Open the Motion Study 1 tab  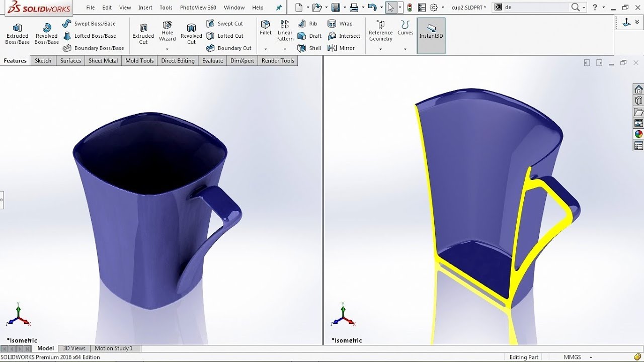pos(114,348)
